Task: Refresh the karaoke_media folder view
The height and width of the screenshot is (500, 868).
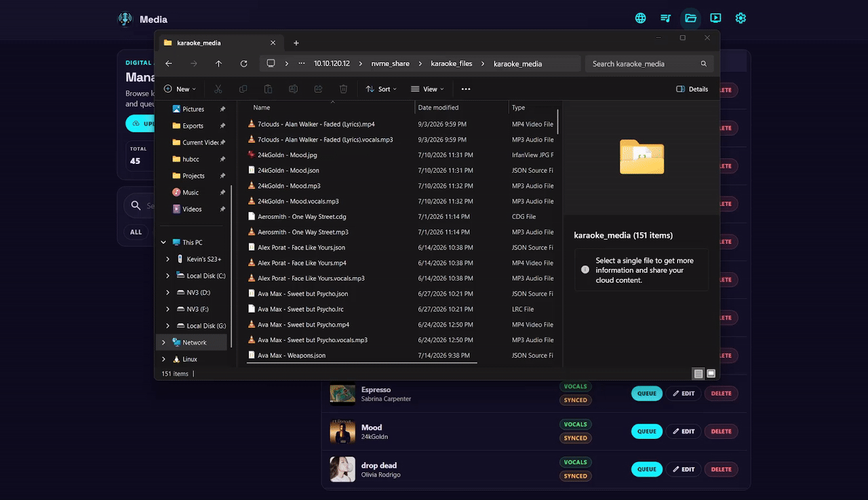Action: [x=243, y=64]
